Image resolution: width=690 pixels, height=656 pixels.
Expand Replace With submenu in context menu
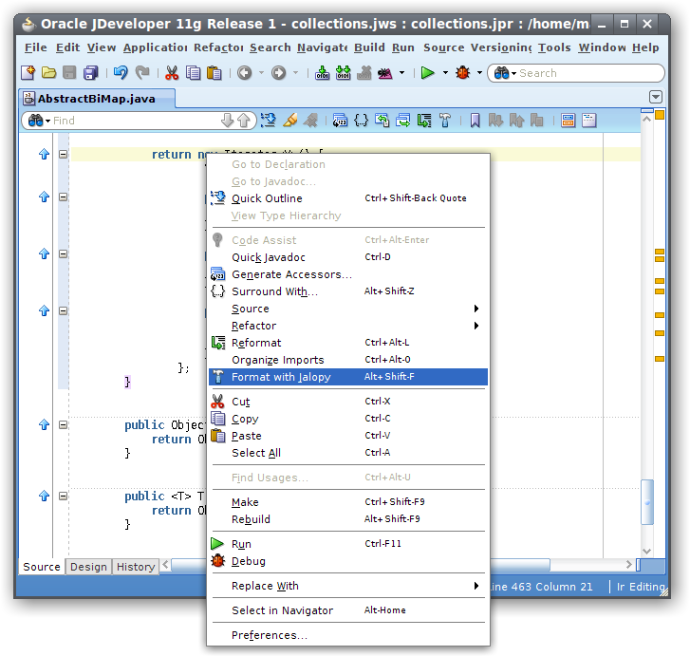tap(348, 586)
